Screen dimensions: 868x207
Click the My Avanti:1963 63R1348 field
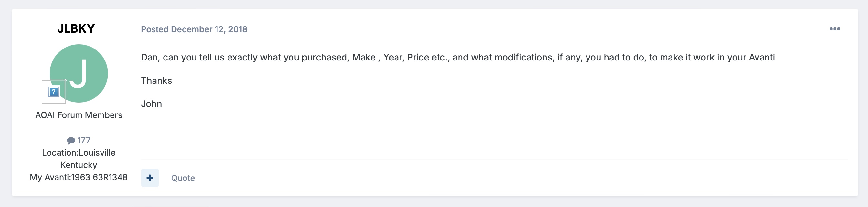pyautogui.click(x=79, y=177)
